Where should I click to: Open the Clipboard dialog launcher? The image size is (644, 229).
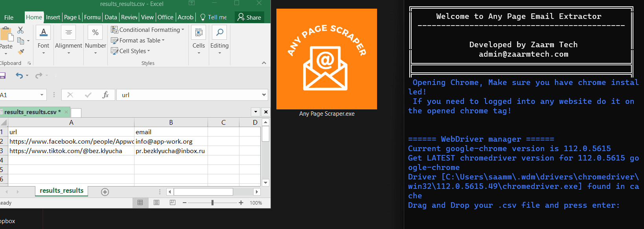(29, 63)
